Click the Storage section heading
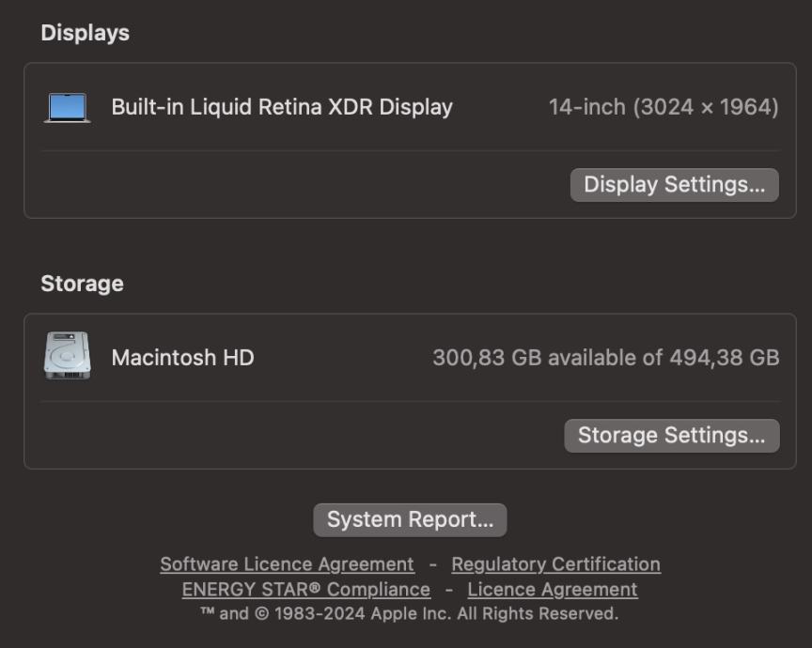 (x=82, y=284)
